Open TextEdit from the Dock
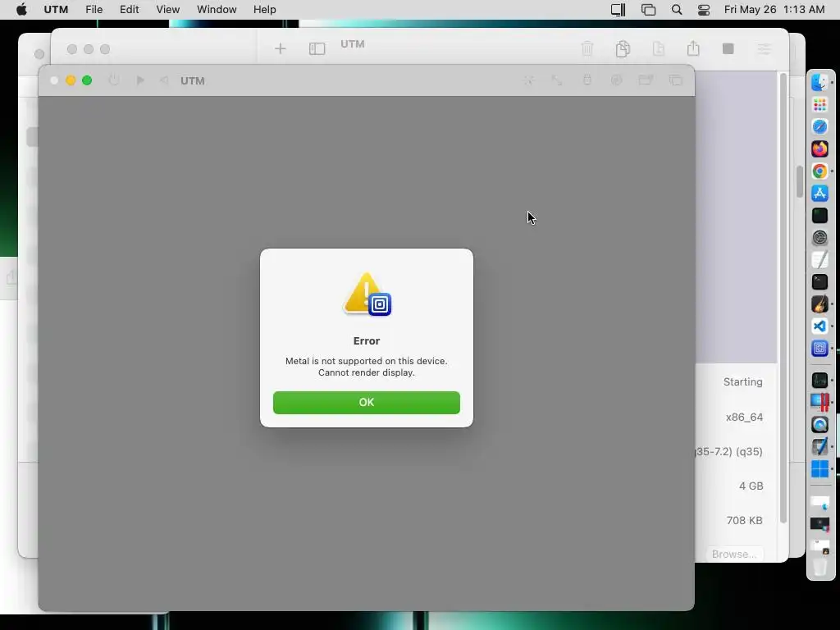The width and height of the screenshot is (840, 630). 819,259
